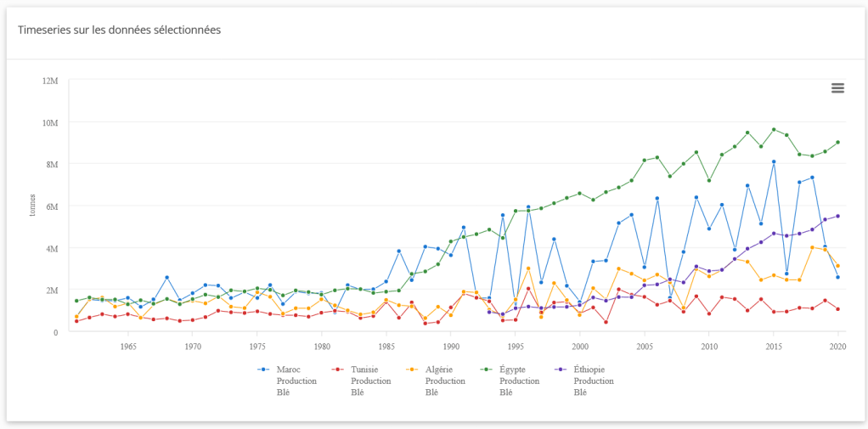Click Tunisie's 2020 data point
Viewport: 868px width, 429px height.
(x=837, y=309)
